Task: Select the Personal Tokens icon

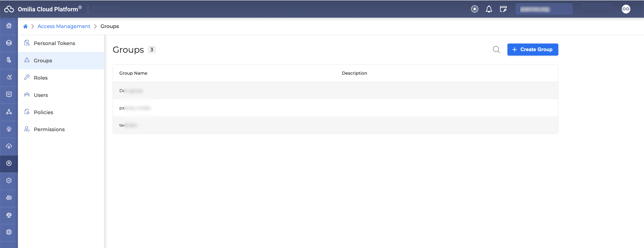Action: 27,43
